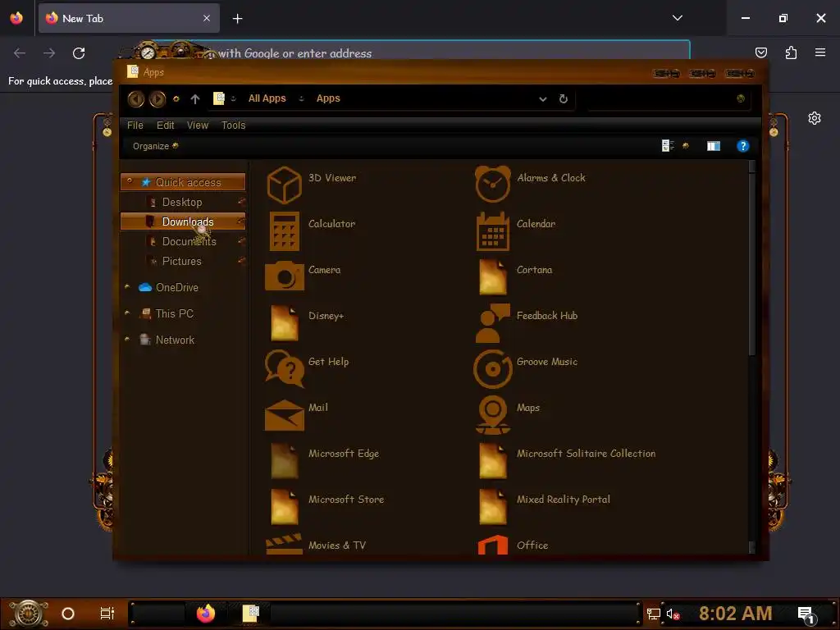The height and width of the screenshot is (630, 840).
Task: Select Downloads in navigation pane
Action: coord(183,221)
